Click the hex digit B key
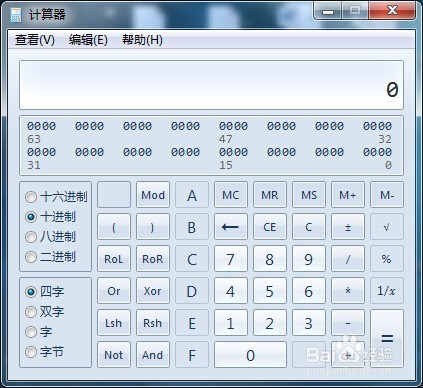This screenshot has height=388, width=423. tap(192, 227)
